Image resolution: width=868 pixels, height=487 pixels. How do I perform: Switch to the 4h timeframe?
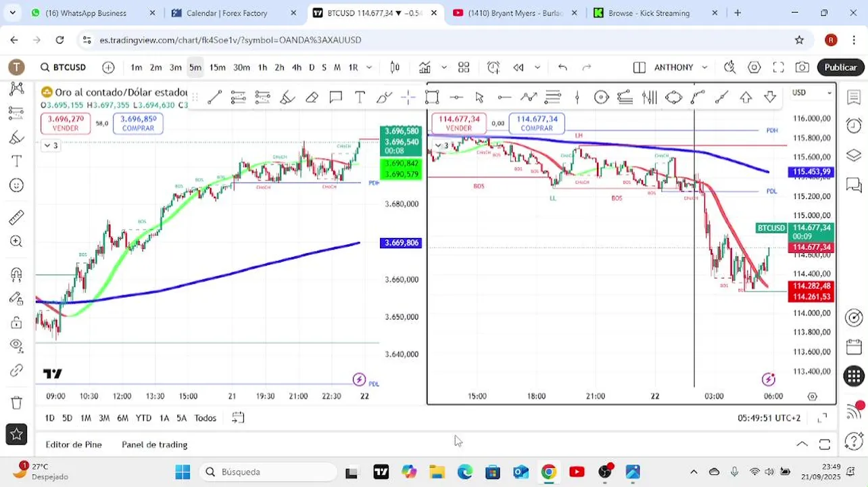296,68
